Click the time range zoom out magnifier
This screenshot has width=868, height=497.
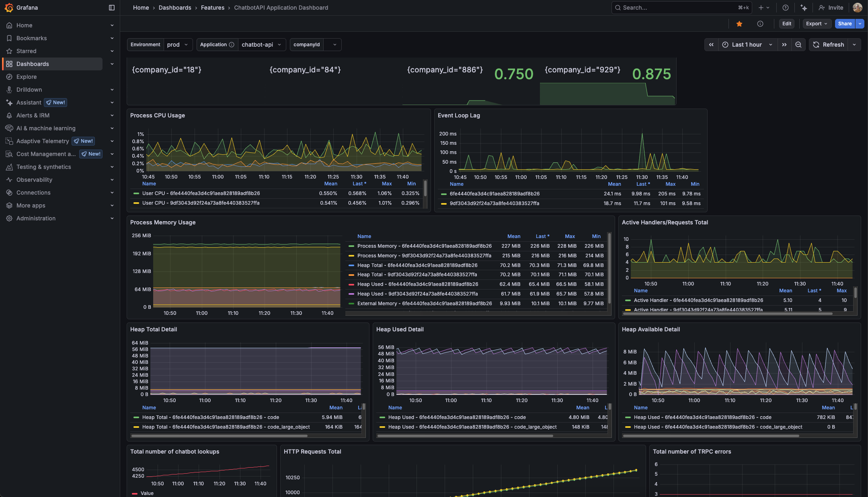[x=798, y=45]
